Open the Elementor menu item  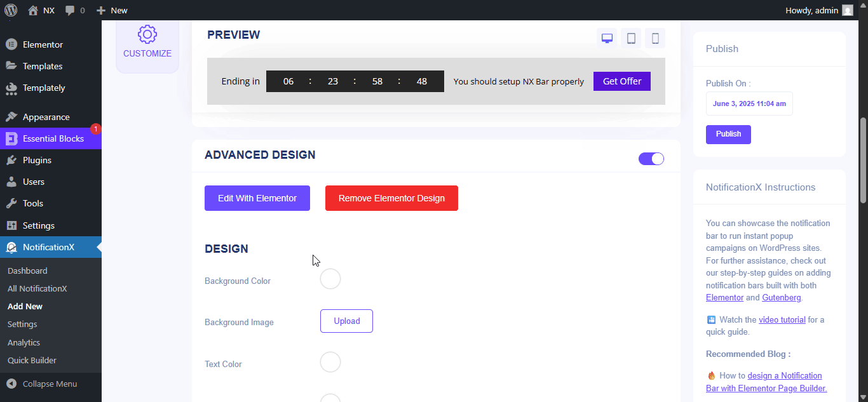pos(51,44)
